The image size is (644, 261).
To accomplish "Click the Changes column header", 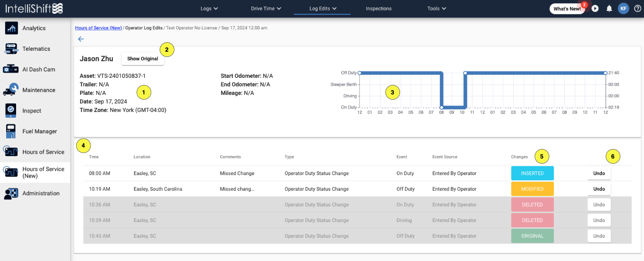I will pos(519,157).
